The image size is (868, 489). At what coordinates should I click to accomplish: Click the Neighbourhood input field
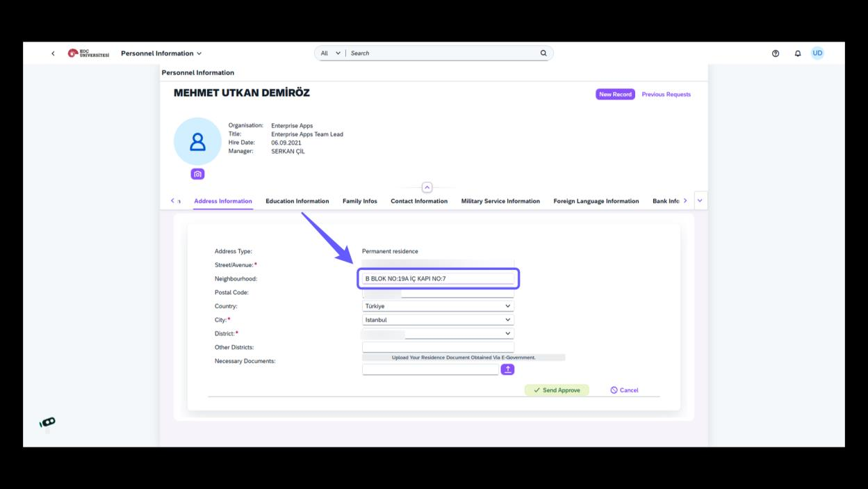click(x=438, y=279)
